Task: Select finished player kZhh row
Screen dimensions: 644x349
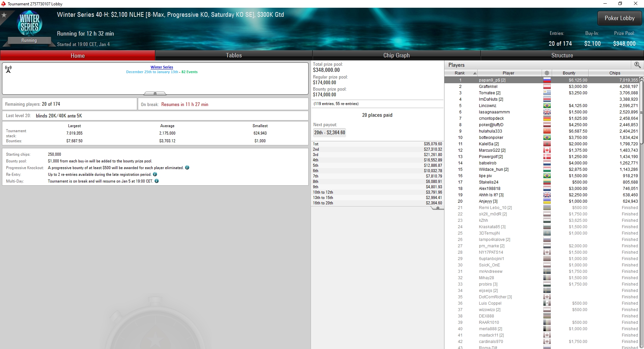Action: (x=542, y=220)
